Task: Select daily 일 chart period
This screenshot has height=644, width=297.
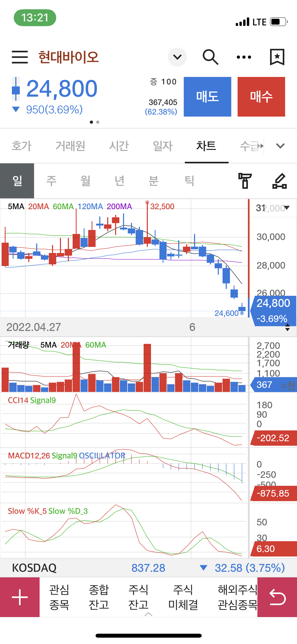Action: [17, 181]
